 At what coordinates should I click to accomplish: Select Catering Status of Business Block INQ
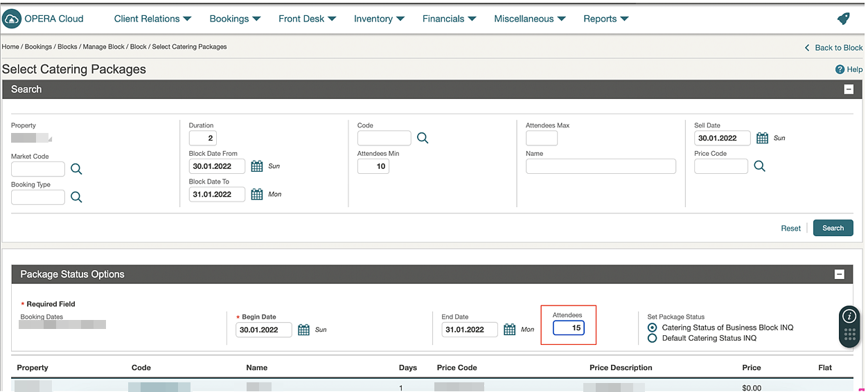click(x=652, y=328)
